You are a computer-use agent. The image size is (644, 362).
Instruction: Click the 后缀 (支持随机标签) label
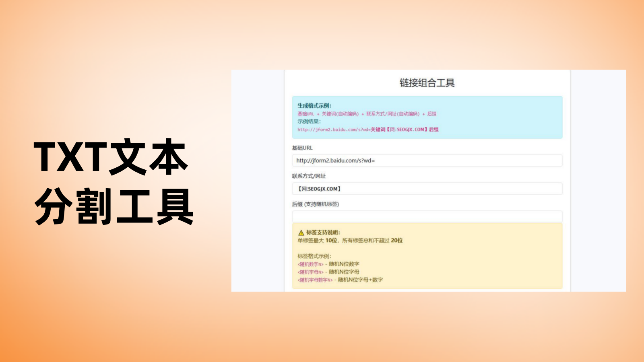[316, 204]
